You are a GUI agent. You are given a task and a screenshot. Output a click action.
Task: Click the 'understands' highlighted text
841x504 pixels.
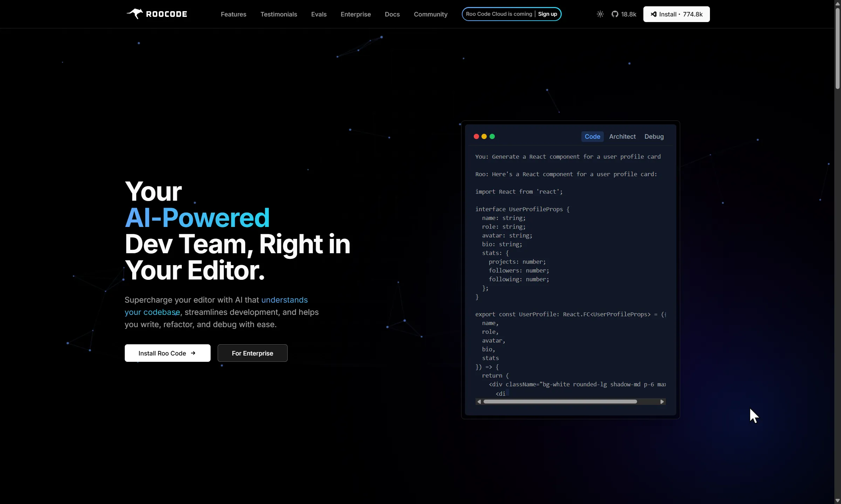click(285, 300)
